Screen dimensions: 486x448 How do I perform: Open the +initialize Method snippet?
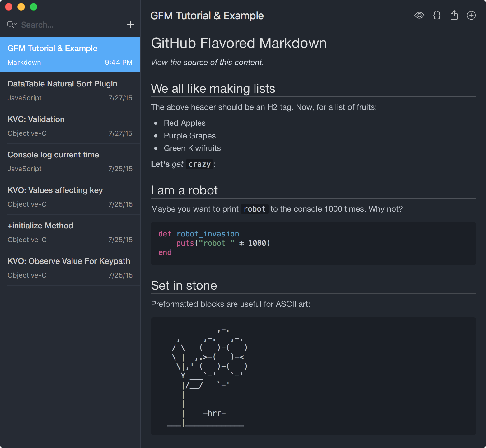pyautogui.click(x=70, y=232)
